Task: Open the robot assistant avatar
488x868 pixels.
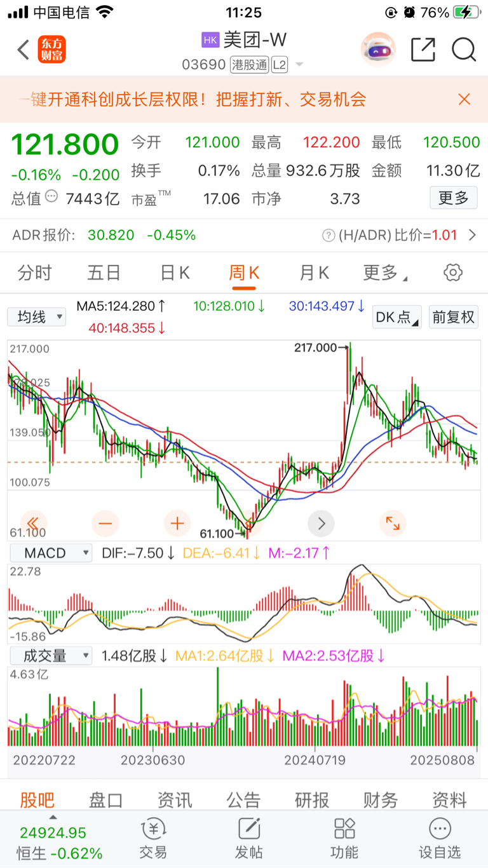Action: point(378,50)
